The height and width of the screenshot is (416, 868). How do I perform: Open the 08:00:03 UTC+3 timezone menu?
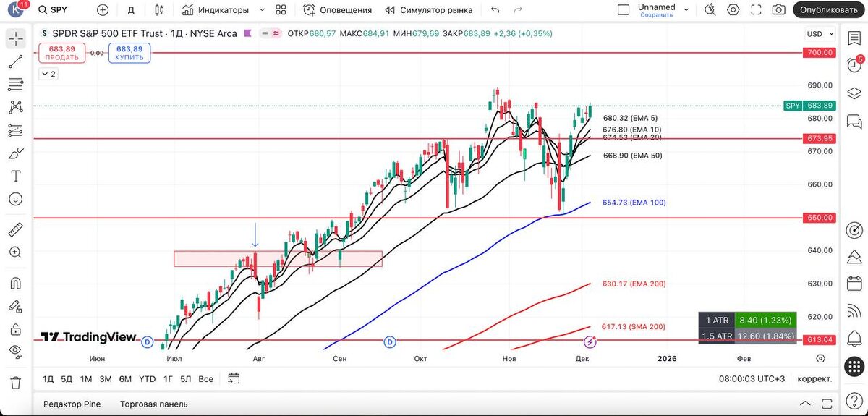[752, 379]
